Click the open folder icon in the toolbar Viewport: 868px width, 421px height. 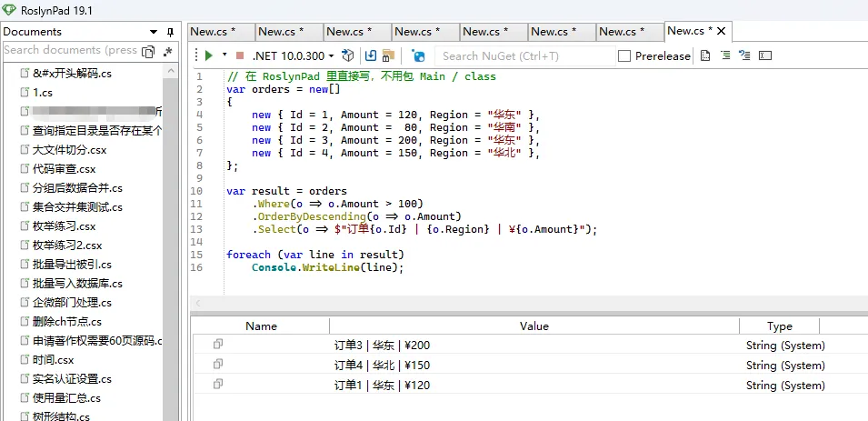pyautogui.click(x=388, y=55)
